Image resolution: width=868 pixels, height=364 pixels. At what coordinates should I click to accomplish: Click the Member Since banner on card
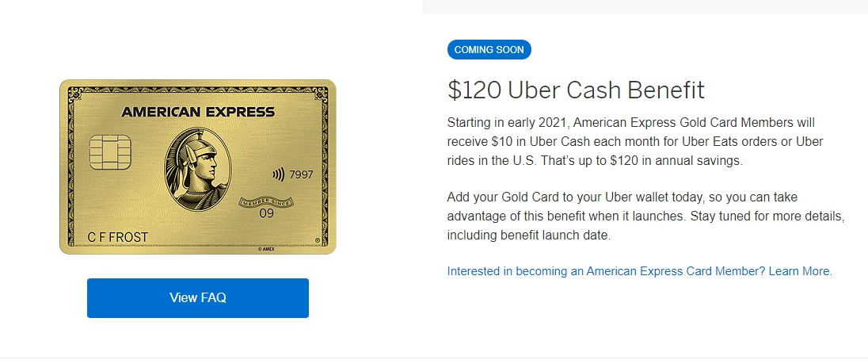pos(266,202)
